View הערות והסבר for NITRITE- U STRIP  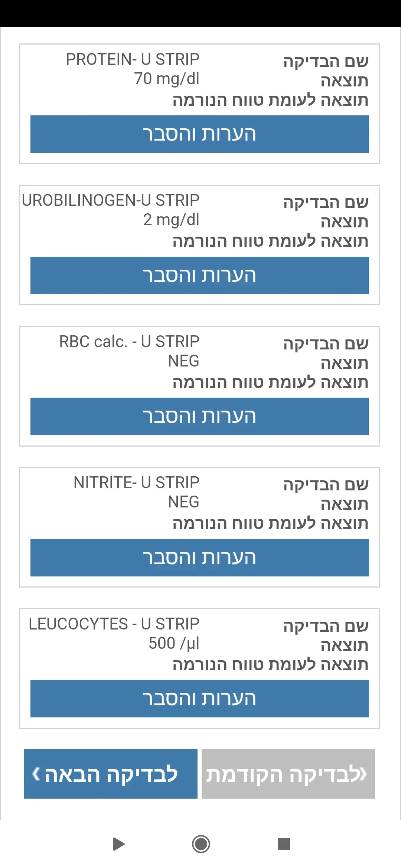coord(200,558)
